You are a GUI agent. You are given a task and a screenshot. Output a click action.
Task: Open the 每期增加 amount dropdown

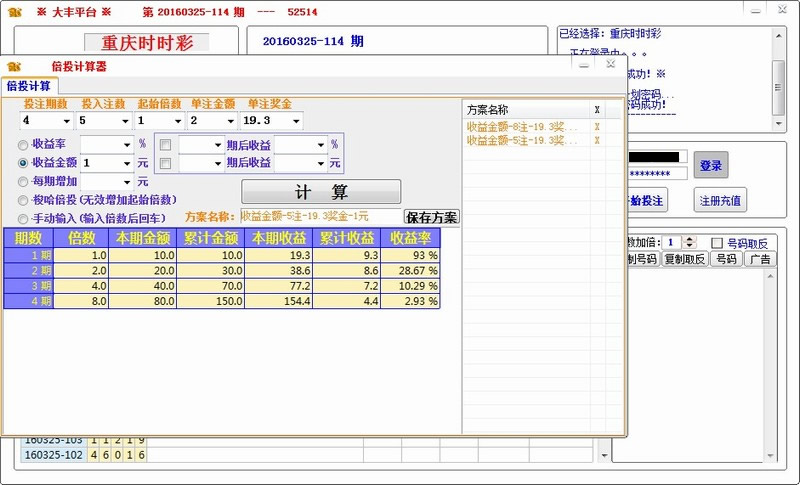coord(127,182)
